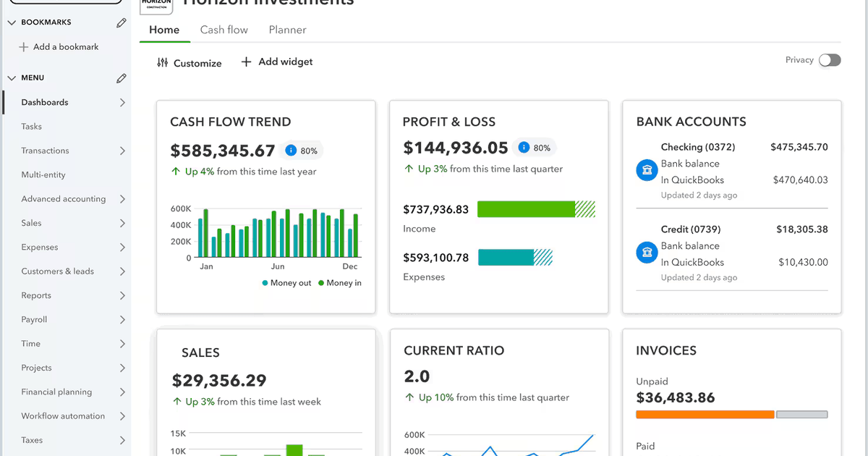868x456 pixels.
Task: Switch to the Cash flow tab
Action: coord(224,30)
